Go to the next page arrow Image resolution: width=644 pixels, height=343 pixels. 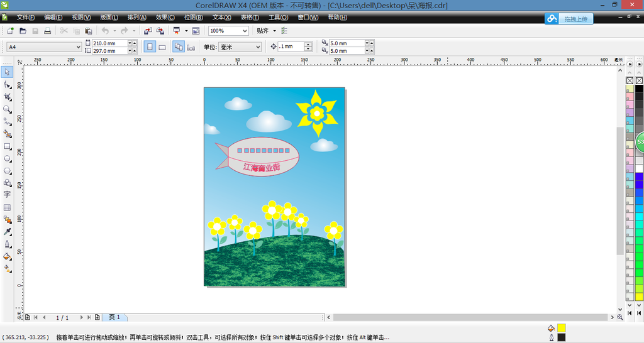tap(81, 318)
